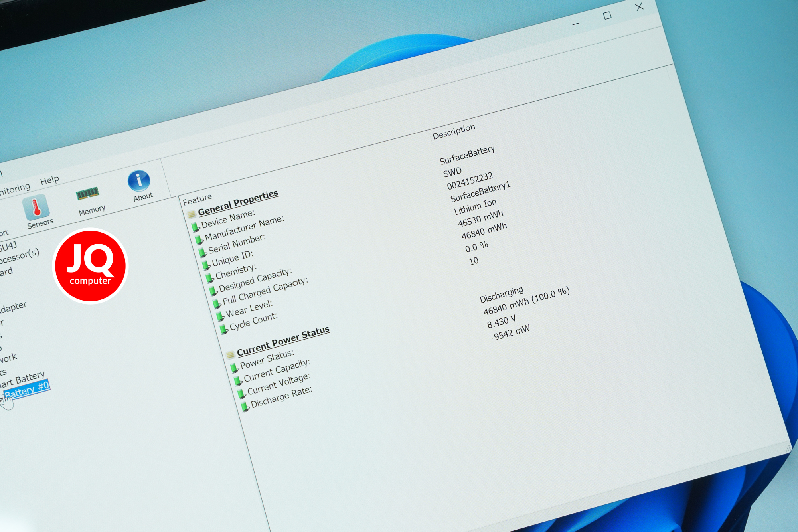This screenshot has width=798, height=532.
Task: Select Battery #0 in the tree
Action: (27, 389)
